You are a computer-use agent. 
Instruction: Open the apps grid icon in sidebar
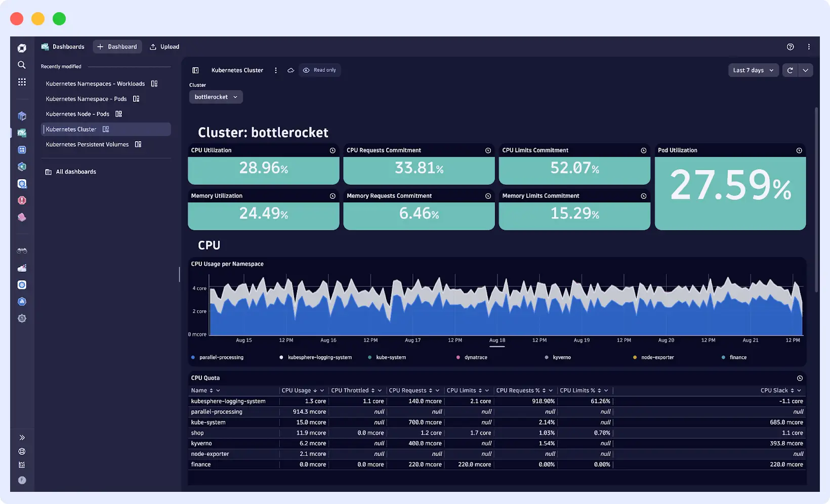point(21,81)
